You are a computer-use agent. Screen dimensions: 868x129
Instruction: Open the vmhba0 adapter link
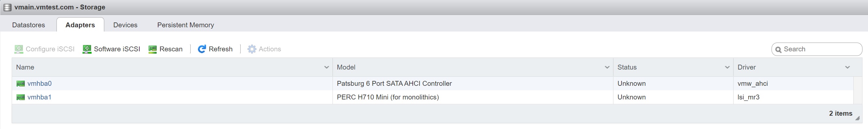pos(39,84)
